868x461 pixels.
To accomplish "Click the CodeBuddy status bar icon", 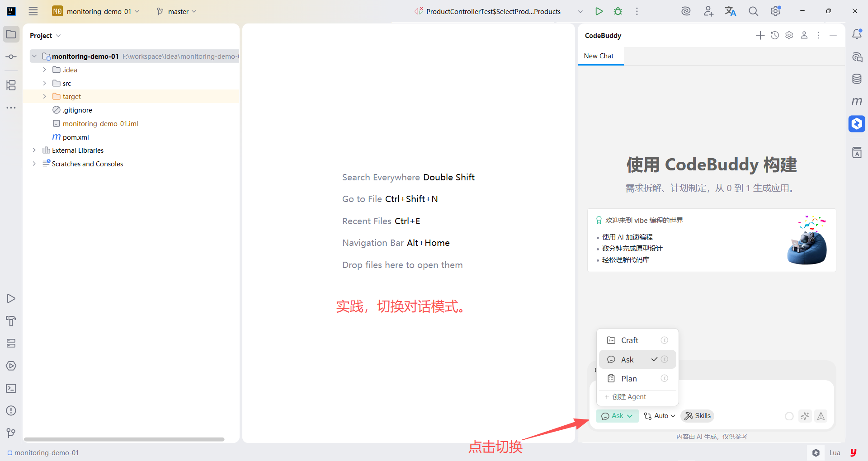I will (816, 453).
